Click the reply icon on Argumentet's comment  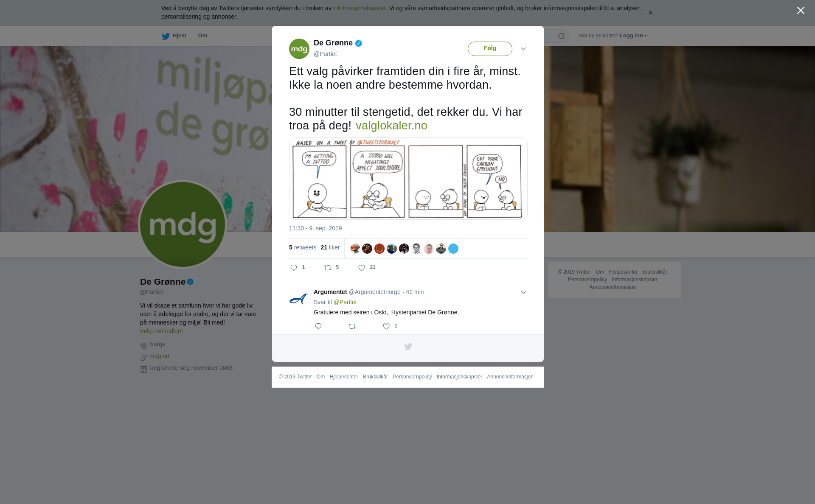(318, 326)
